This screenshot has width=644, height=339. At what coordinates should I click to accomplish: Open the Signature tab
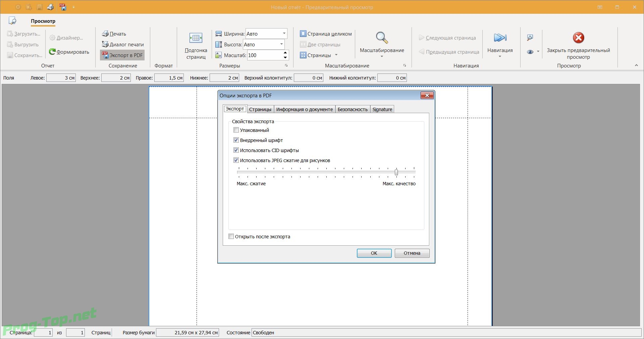382,109
